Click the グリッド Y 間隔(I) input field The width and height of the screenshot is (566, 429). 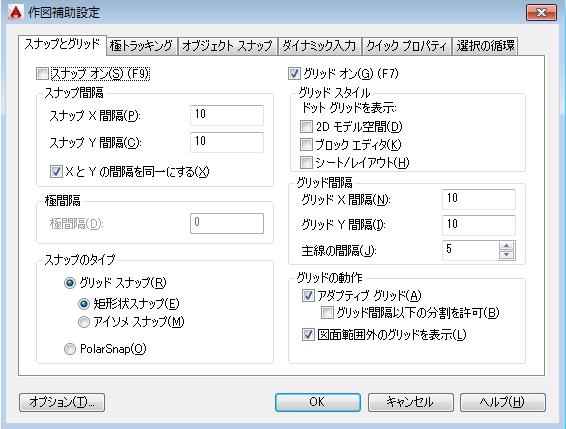point(479,225)
